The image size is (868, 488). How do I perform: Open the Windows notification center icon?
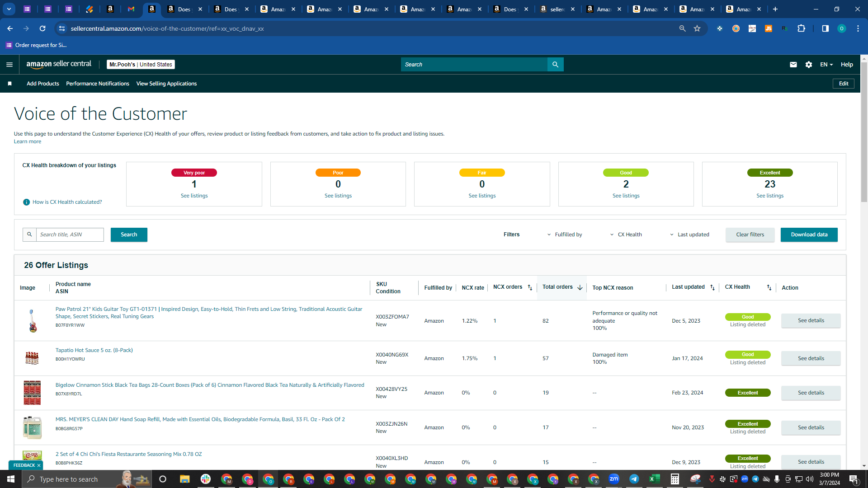[854, 479]
